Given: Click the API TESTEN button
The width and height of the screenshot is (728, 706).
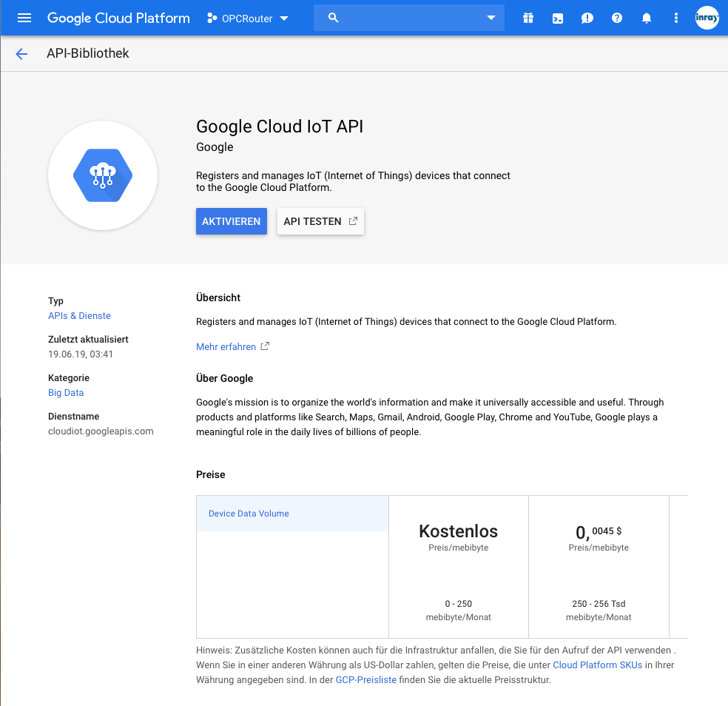Looking at the screenshot, I should click(320, 221).
